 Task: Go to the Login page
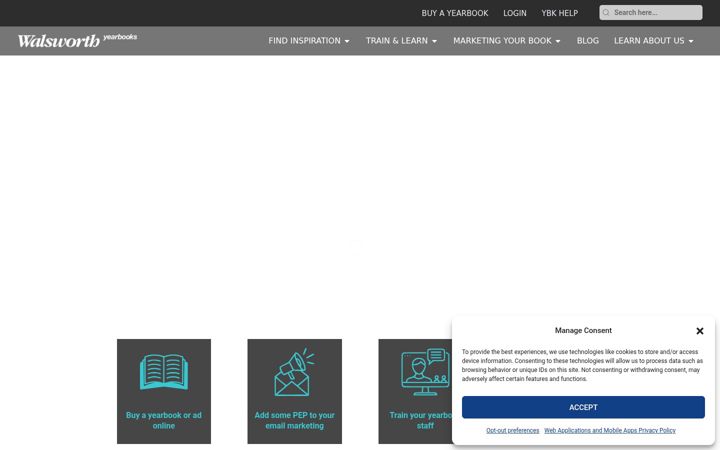click(x=515, y=13)
